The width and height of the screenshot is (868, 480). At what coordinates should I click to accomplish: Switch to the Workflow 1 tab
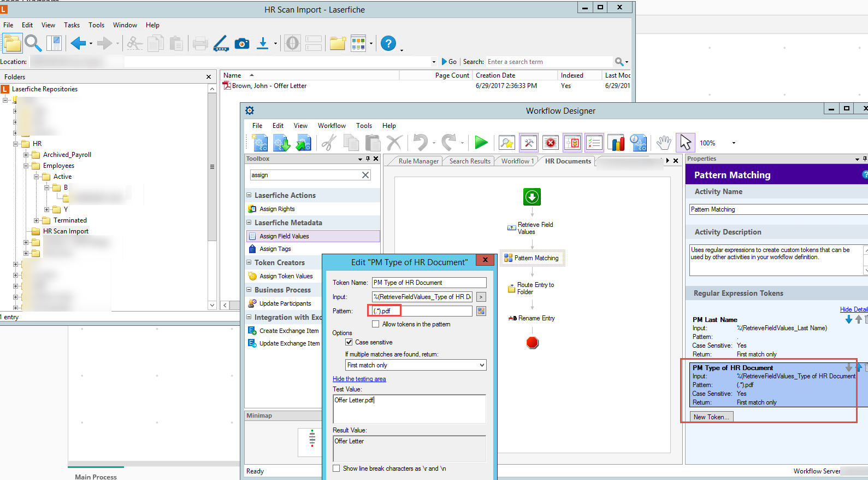pyautogui.click(x=517, y=161)
